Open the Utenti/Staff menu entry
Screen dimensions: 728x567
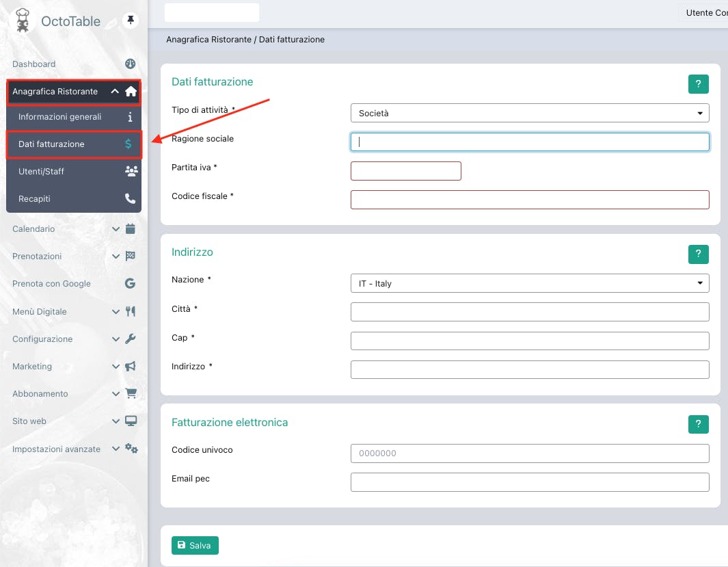74,172
